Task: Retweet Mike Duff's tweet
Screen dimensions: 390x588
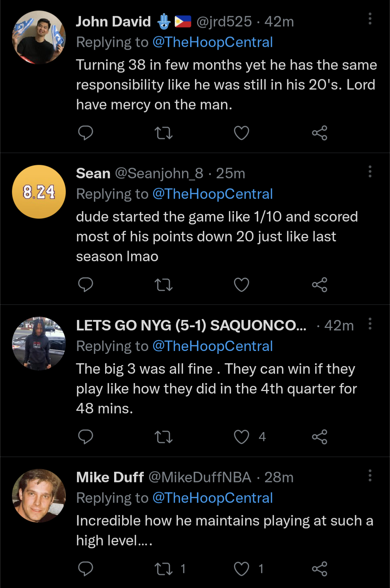Action: point(164,569)
